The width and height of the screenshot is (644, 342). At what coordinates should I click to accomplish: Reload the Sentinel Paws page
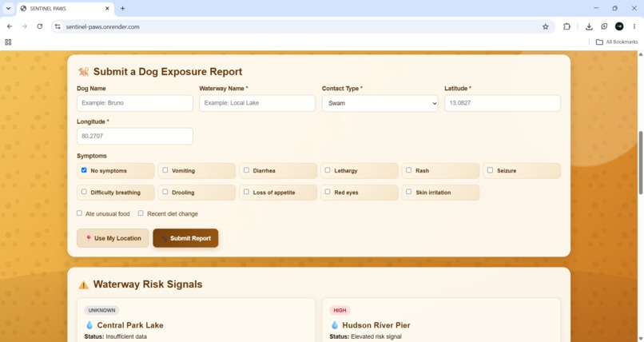(39, 26)
